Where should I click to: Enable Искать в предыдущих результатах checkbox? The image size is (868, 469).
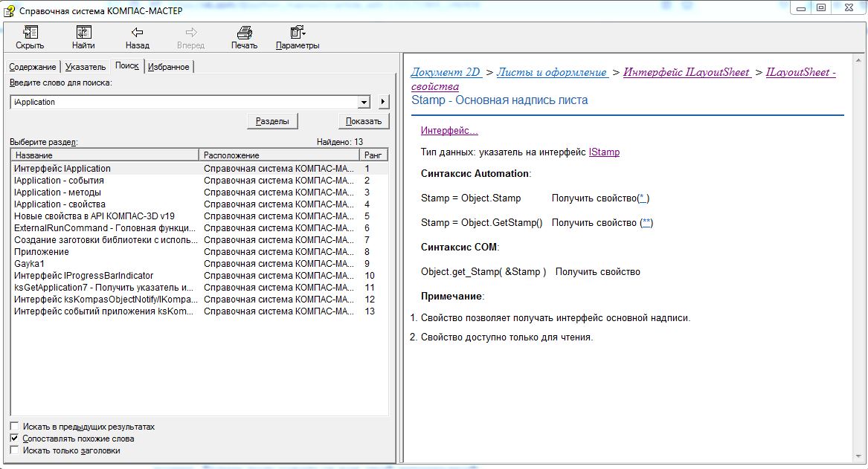coord(14,427)
